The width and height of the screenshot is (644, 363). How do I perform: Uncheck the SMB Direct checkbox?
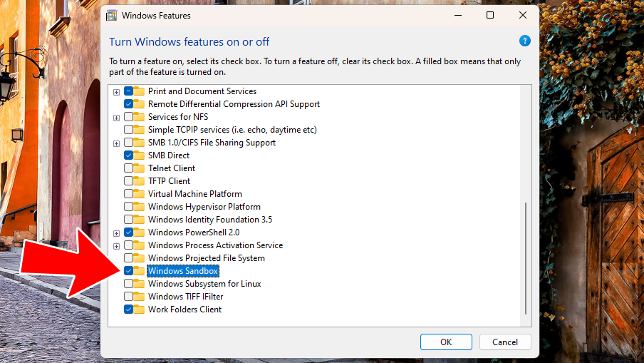pos(128,155)
